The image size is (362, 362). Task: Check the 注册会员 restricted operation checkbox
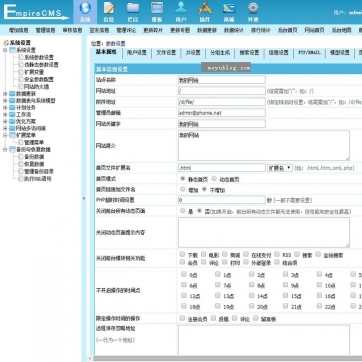tap(182, 318)
